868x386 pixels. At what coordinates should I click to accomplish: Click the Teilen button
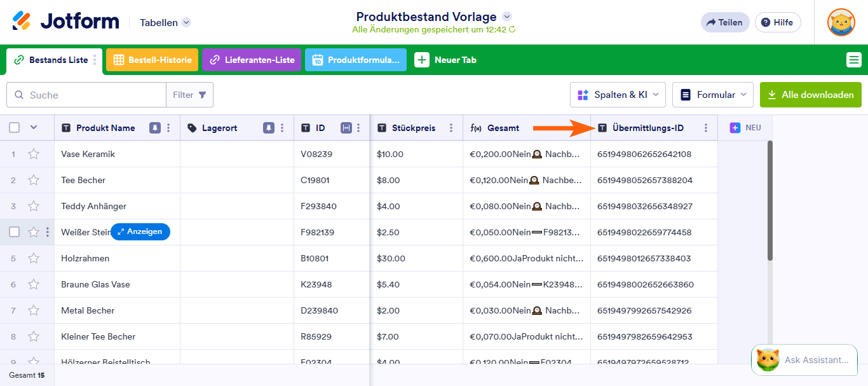point(725,22)
